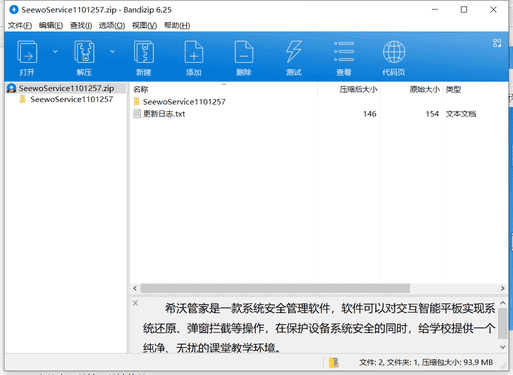This screenshot has width=513, height=375.
Task: Click the horizontal scrollbar left arrow
Action: pyautogui.click(x=135, y=288)
